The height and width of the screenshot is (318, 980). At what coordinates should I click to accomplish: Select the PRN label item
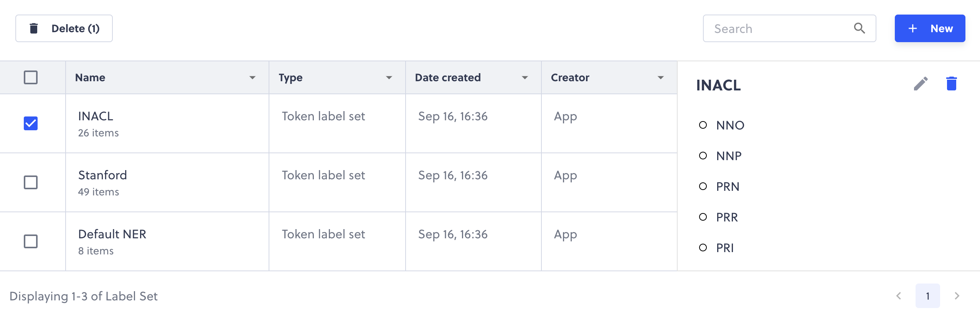pos(728,187)
